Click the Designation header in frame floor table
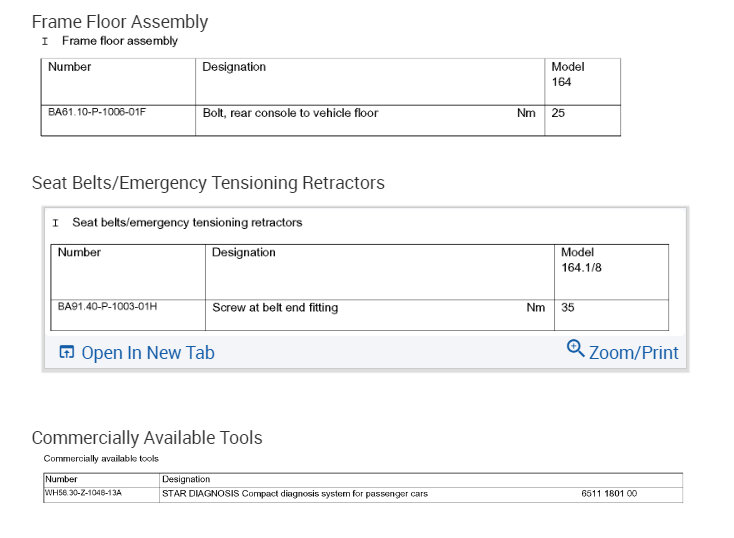This screenshot has width=734, height=538. (234, 67)
